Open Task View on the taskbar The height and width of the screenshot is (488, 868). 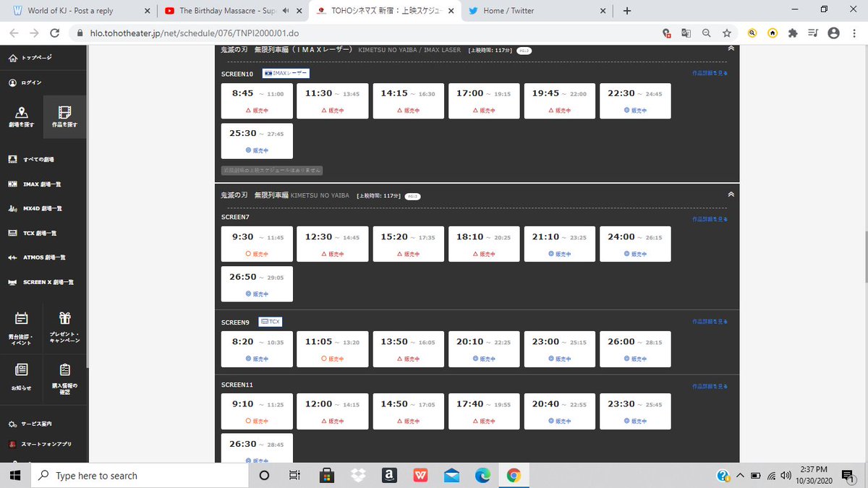[x=294, y=476]
